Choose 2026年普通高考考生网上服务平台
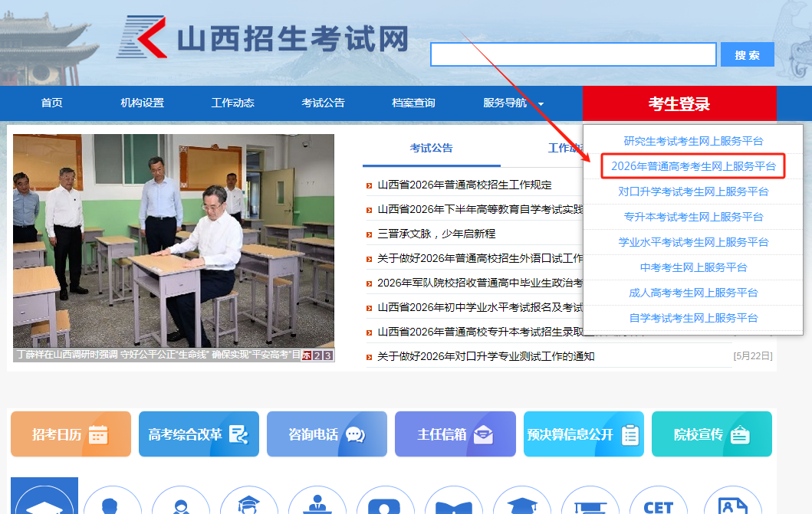812x514 pixels. pos(693,166)
